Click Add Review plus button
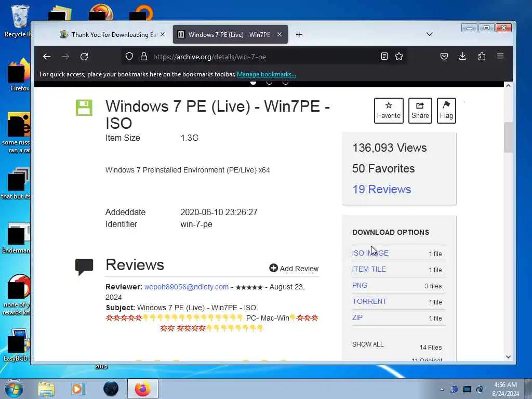 (294, 269)
